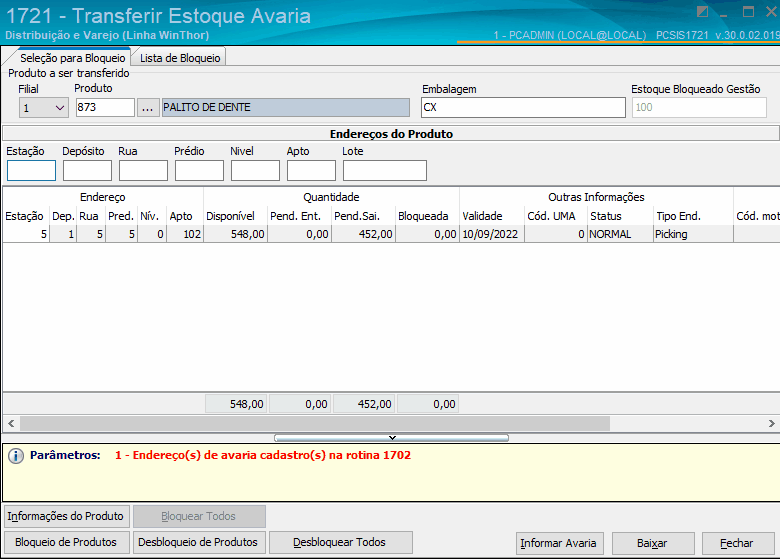Focus the Prédio filter field
The height and width of the screenshot is (559, 780).
click(x=199, y=171)
